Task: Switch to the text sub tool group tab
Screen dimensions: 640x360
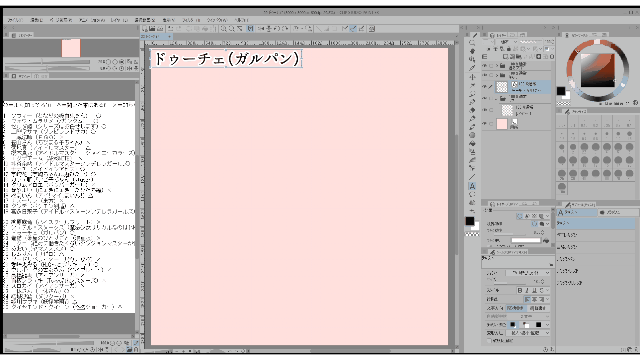Action: (576, 212)
